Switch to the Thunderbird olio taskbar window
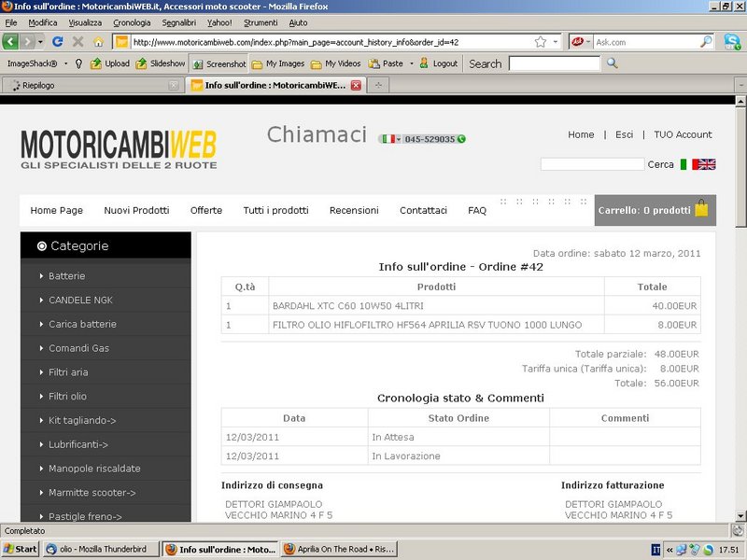747x560 pixels. point(101,549)
